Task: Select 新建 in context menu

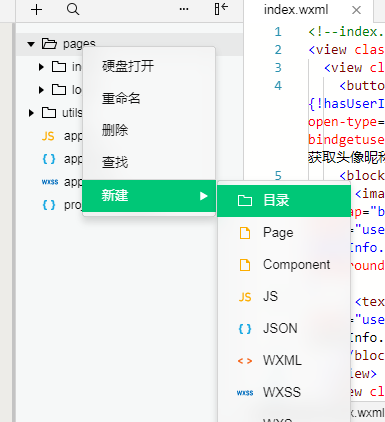Action: pyautogui.click(x=149, y=196)
